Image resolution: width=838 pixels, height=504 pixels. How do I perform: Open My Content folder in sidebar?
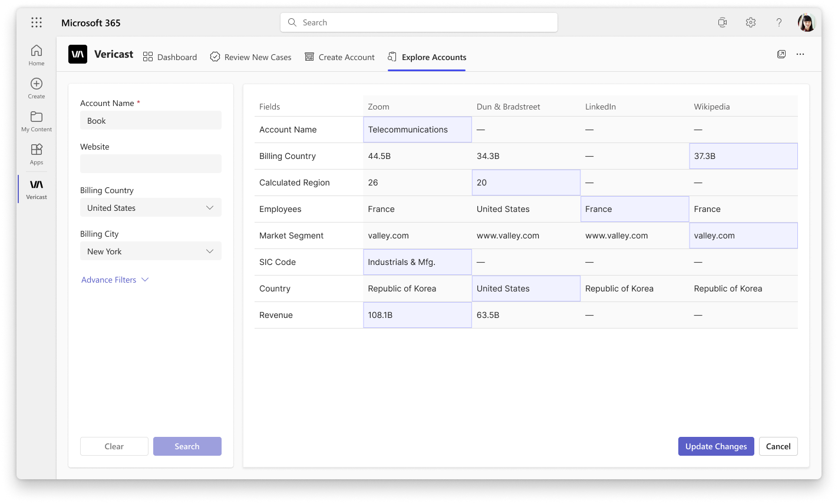coord(37,121)
